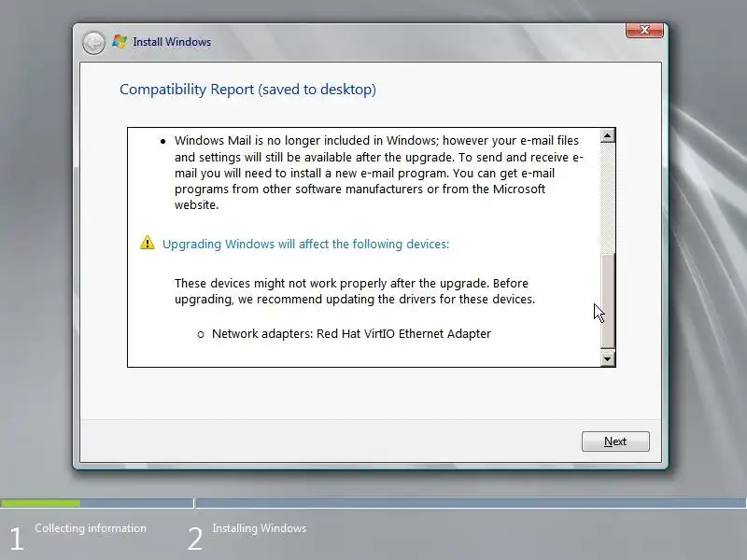Image resolution: width=747 pixels, height=560 pixels.
Task: Click the report scrollbar thumb
Action: [x=608, y=300]
